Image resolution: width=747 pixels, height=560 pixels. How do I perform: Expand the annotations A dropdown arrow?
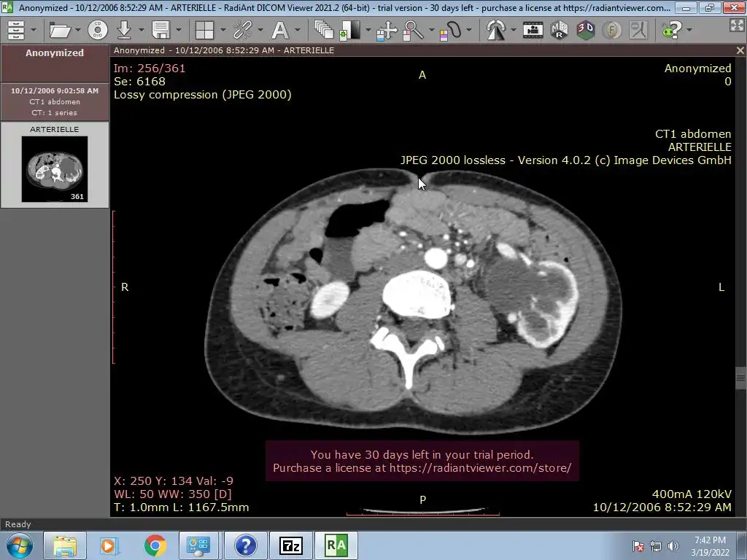(x=298, y=30)
